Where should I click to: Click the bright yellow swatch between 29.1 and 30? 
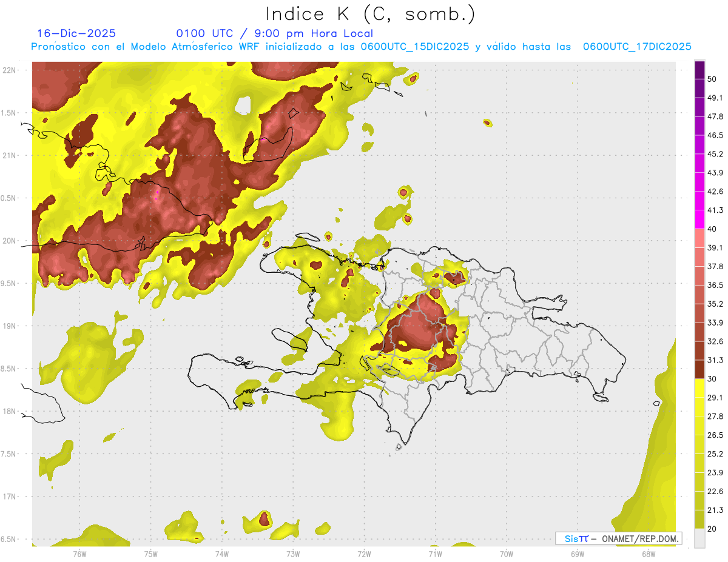[x=700, y=388]
